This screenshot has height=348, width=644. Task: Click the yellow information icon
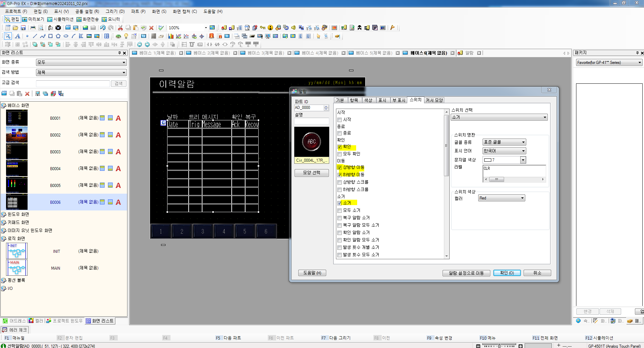click(270, 28)
